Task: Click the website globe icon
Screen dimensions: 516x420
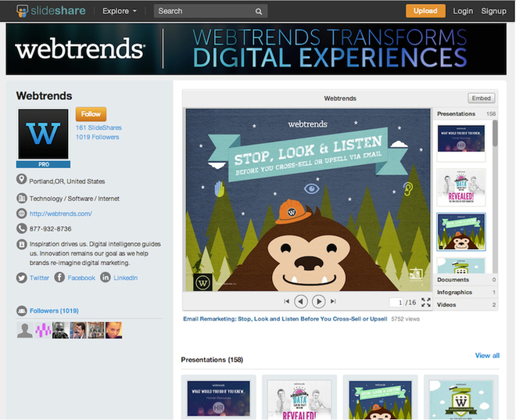Action: tap(21, 214)
